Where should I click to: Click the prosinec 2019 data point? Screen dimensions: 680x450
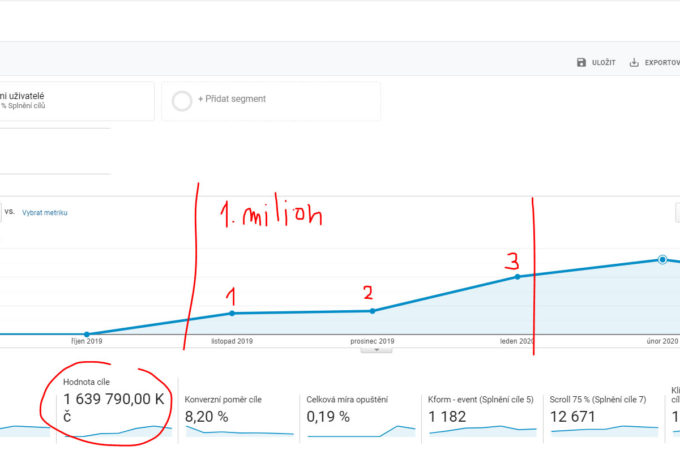click(x=373, y=311)
